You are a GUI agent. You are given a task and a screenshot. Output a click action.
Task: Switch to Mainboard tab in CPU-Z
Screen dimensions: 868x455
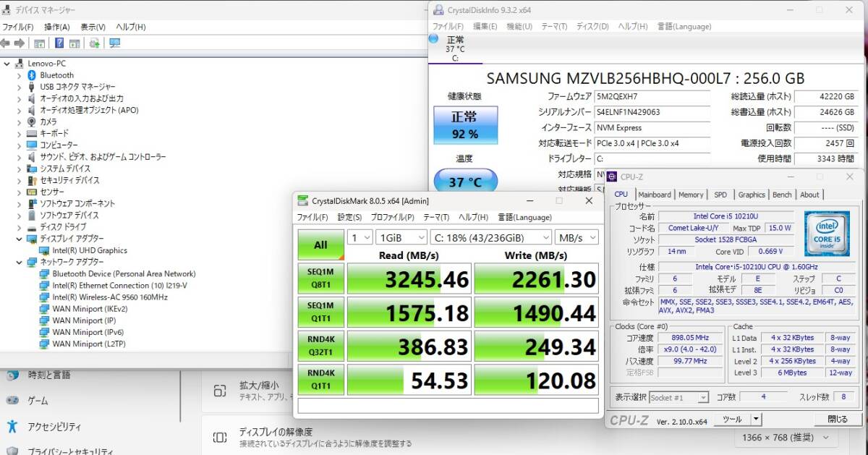tap(655, 195)
